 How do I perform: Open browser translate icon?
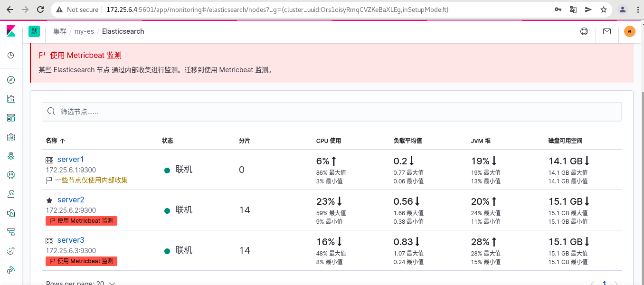coord(573,9)
